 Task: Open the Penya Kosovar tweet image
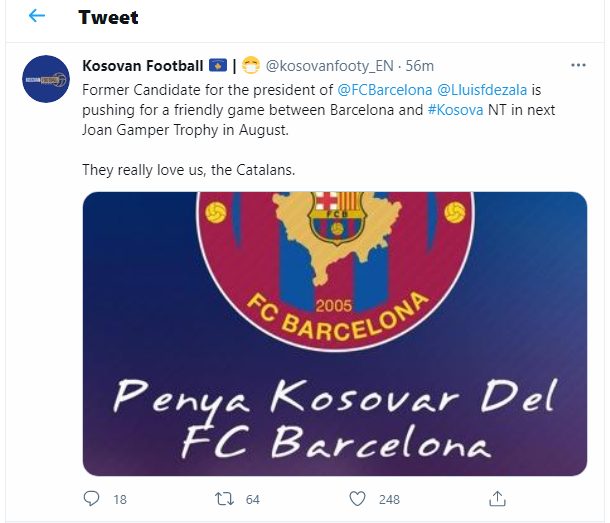(335, 333)
